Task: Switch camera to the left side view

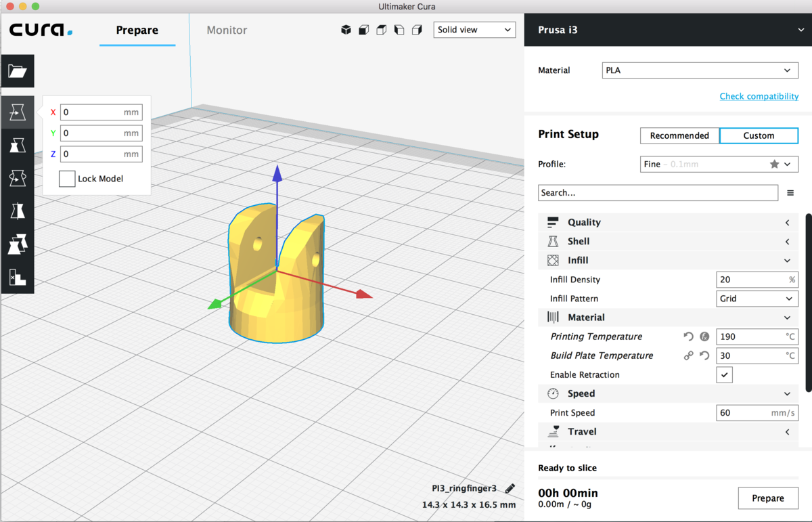Action: 399,30
